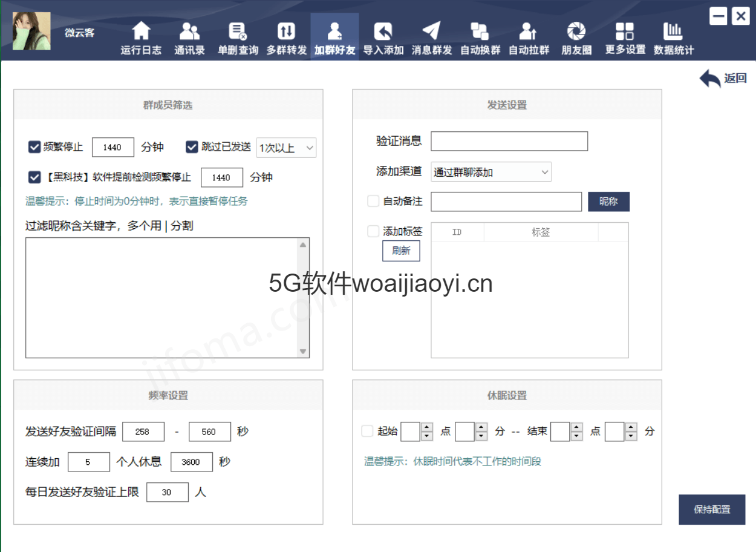Click the 昵称 button

tap(608, 202)
